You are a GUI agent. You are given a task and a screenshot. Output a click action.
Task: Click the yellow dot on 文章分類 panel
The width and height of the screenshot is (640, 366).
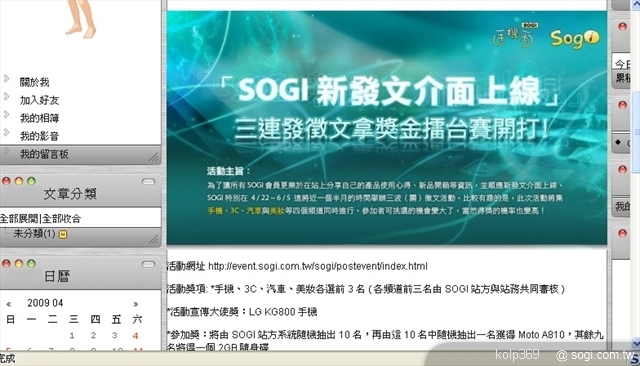pyautogui.click(x=19, y=181)
